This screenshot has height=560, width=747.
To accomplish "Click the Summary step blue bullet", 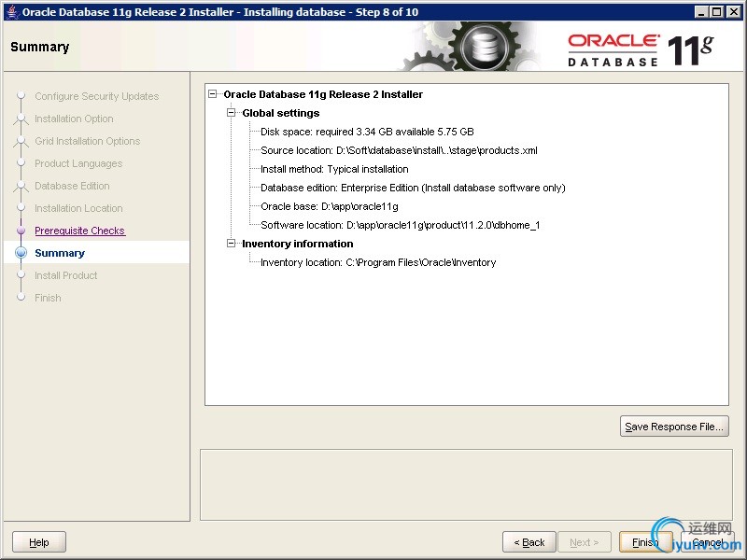I will (x=21, y=253).
